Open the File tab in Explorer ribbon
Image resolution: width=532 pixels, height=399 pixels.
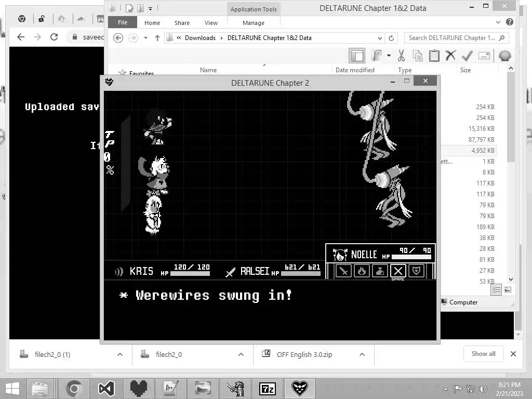point(123,22)
